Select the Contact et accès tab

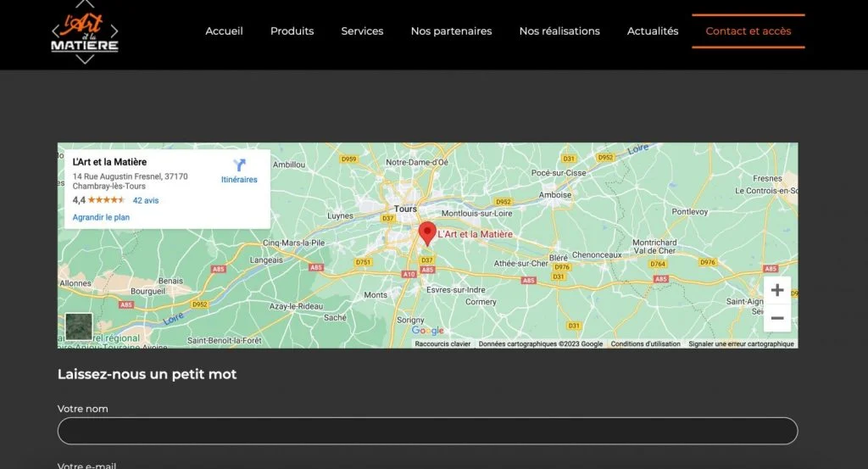click(748, 31)
